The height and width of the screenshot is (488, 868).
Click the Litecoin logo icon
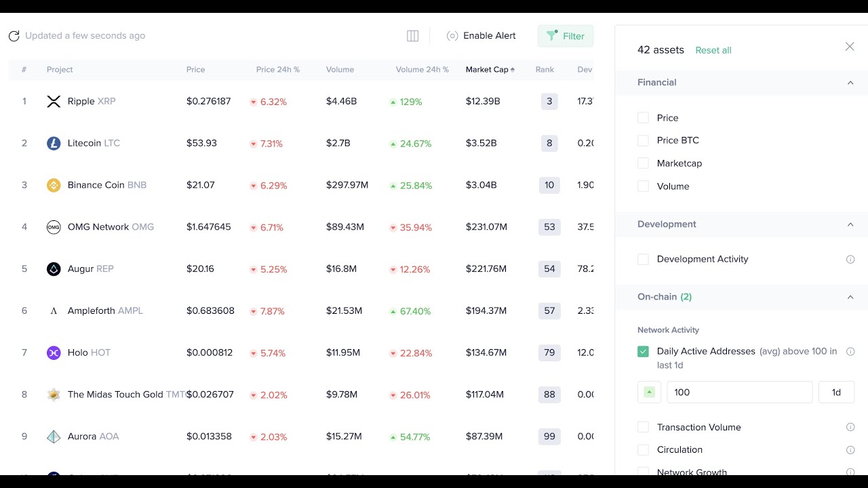pyautogui.click(x=54, y=144)
